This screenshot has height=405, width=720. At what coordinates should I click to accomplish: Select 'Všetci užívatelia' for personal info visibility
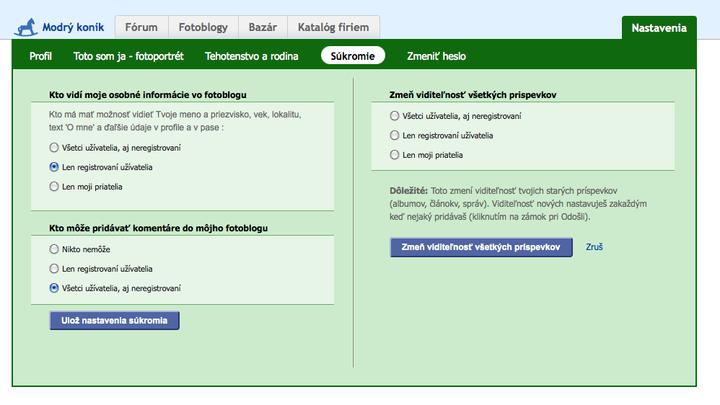pyautogui.click(x=54, y=147)
